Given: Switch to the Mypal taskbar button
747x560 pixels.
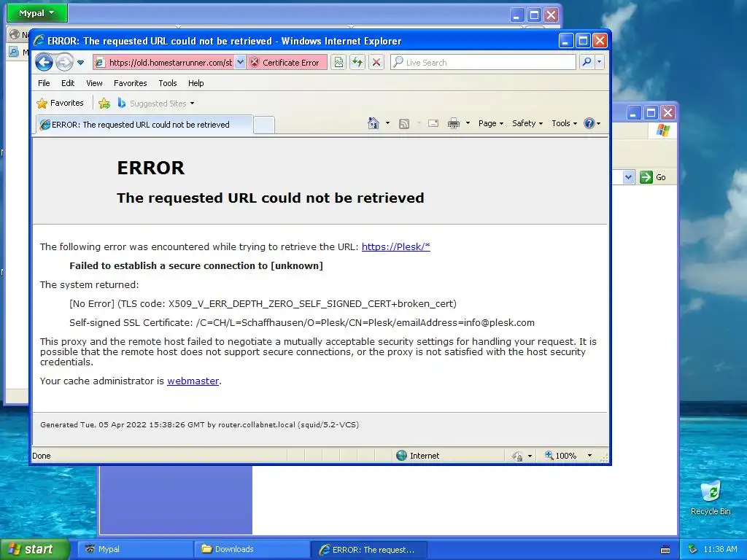Looking at the screenshot, I should (x=135, y=549).
